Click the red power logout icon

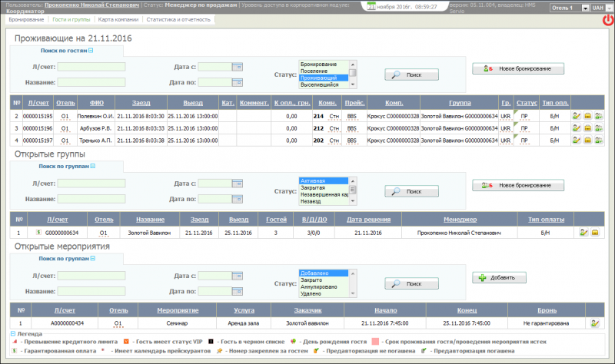click(607, 21)
